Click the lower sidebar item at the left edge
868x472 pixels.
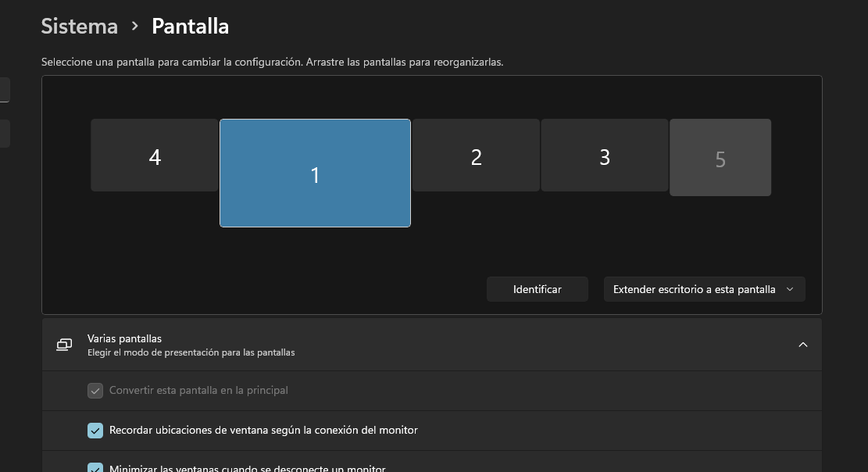coord(4,133)
